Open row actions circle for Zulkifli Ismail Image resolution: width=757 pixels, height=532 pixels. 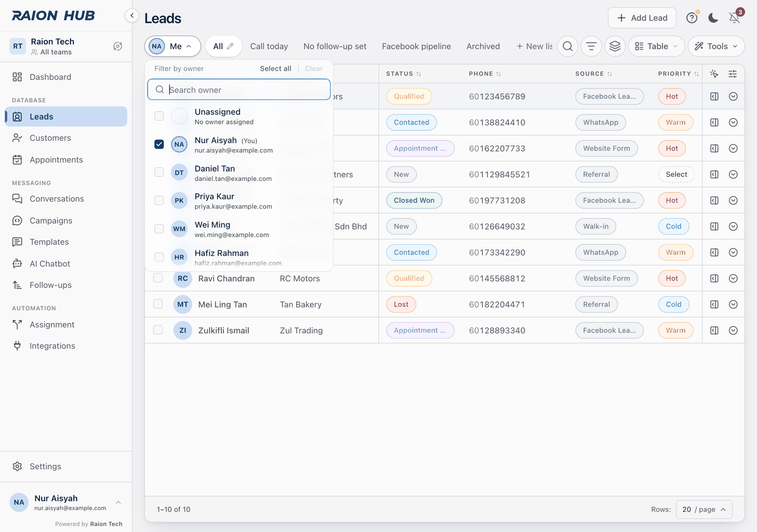click(733, 331)
